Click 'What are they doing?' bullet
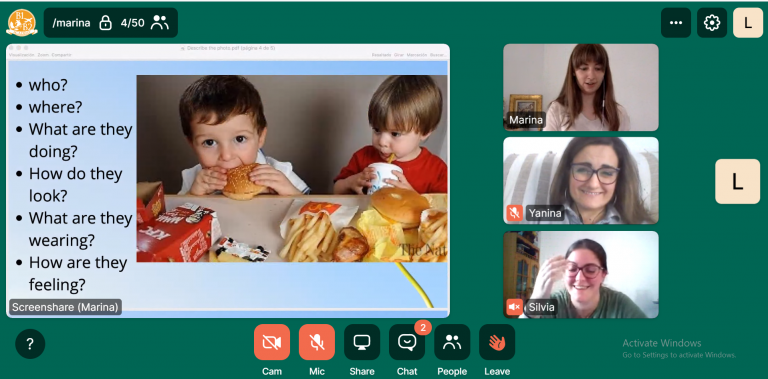 [x=80, y=141]
